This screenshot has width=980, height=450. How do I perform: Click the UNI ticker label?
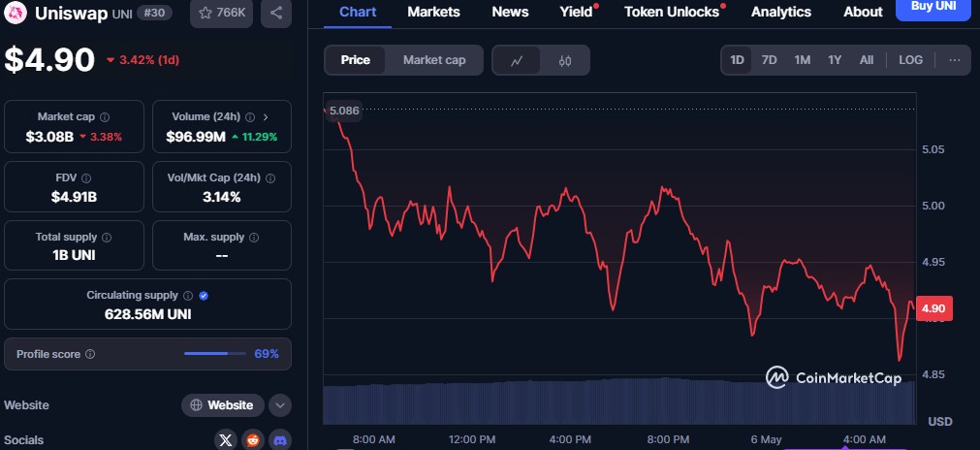coord(122,14)
